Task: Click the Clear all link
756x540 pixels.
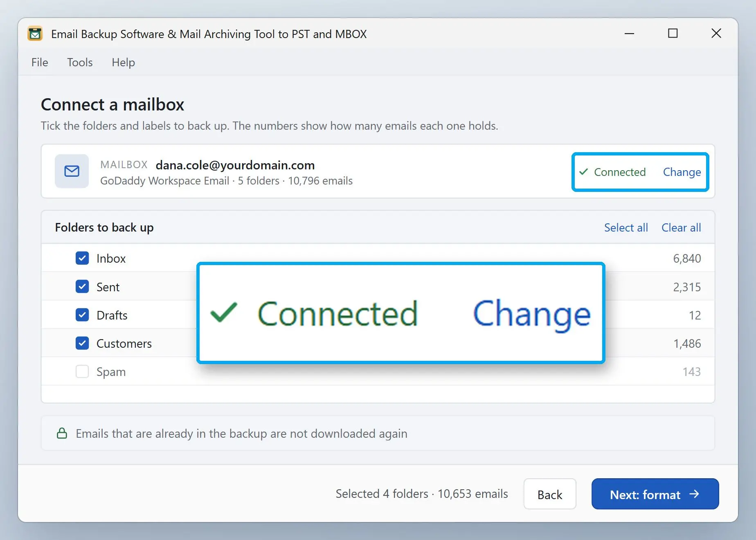Action: click(681, 227)
